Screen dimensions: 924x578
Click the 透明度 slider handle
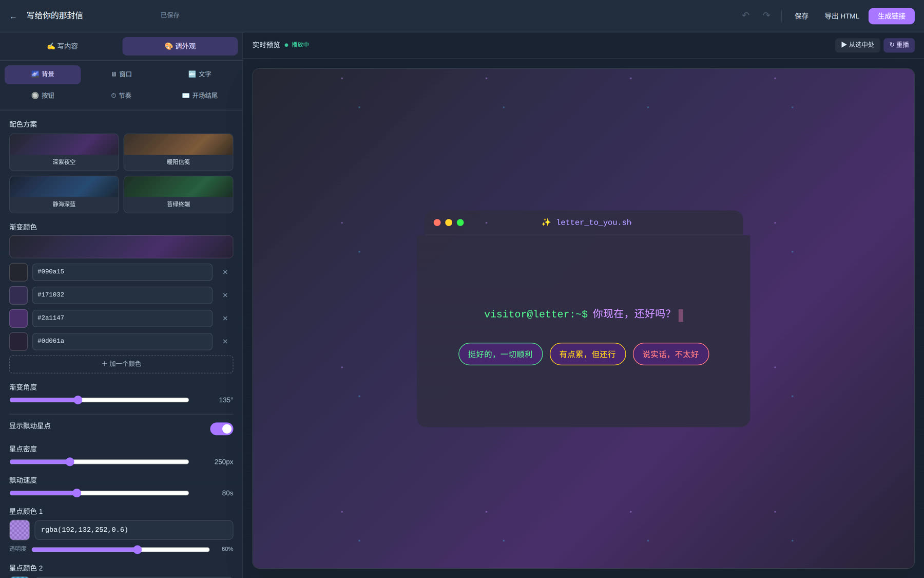(138, 550)
